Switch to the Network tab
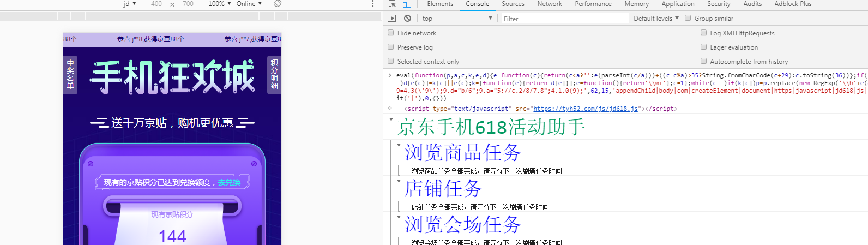868x245 pixels. click(x=550, y=4)
